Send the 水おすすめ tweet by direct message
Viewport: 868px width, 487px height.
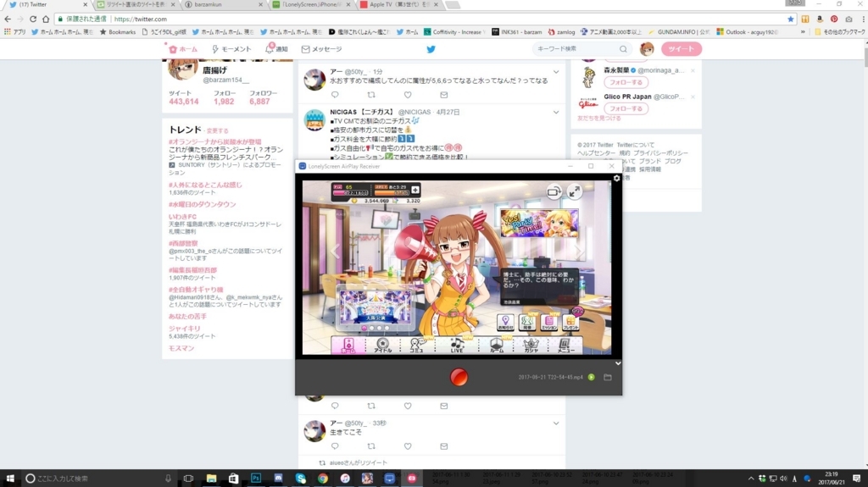(x=444, y=95)
